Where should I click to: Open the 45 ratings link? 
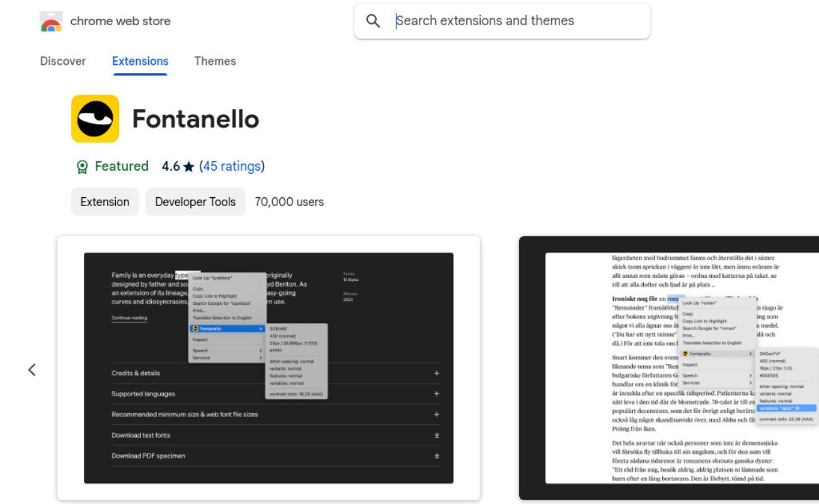(232, 166)
